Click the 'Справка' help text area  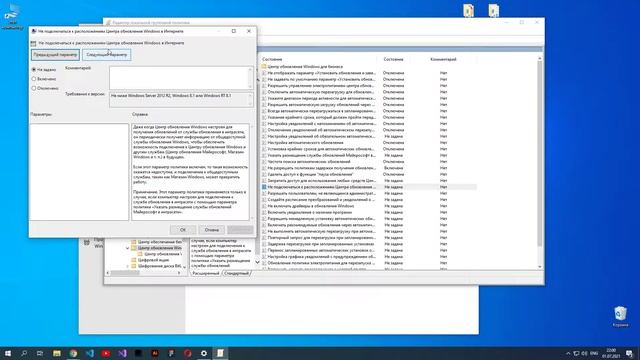190,172
